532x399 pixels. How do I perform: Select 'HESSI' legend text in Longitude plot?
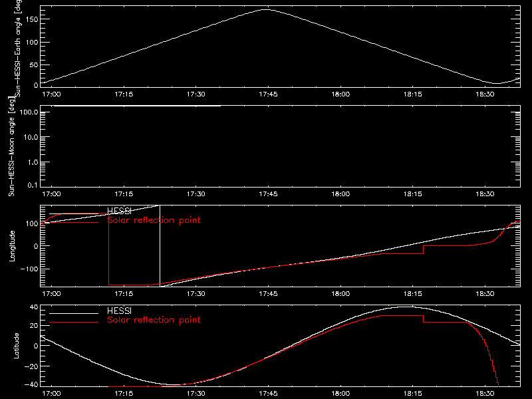pos(119,211)
